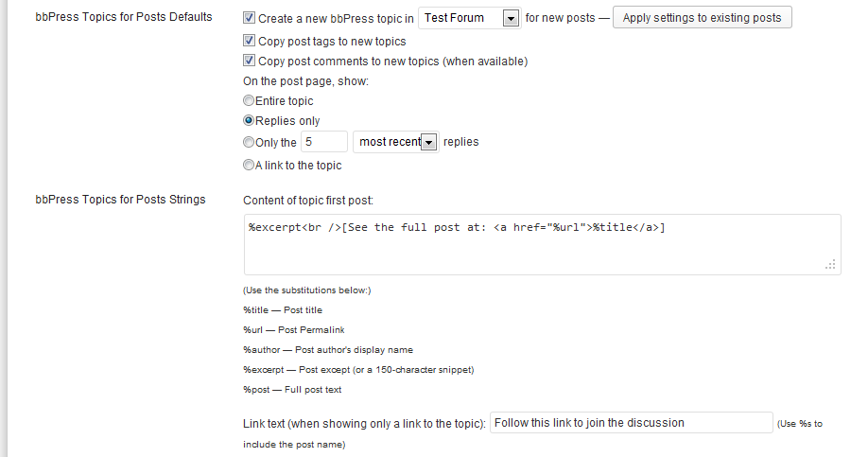Screen dimensions: 868x457
Task: Click arrow button on most recent select
Action: (429, 142)
